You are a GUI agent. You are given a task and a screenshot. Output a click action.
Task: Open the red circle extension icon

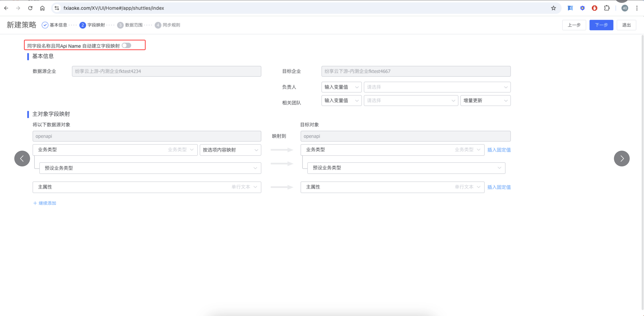594,8
